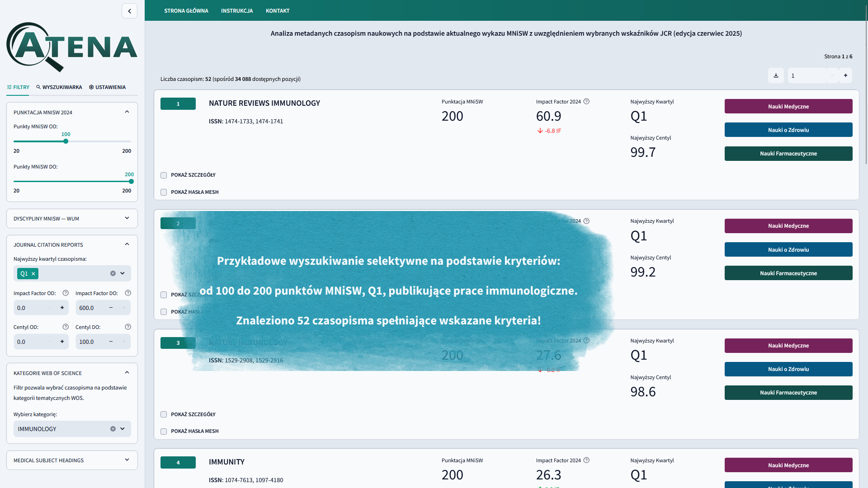868x488 pixels.
Task: Check Pokaż hasła MeSH for Nature Reviews Immunology
Action: [x=164, y=192]
